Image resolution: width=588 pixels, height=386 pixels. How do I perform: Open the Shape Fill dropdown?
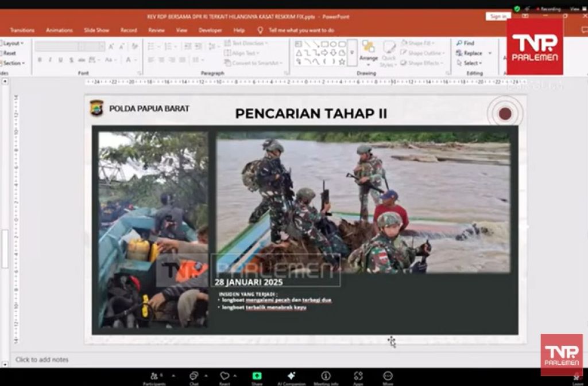417,44
